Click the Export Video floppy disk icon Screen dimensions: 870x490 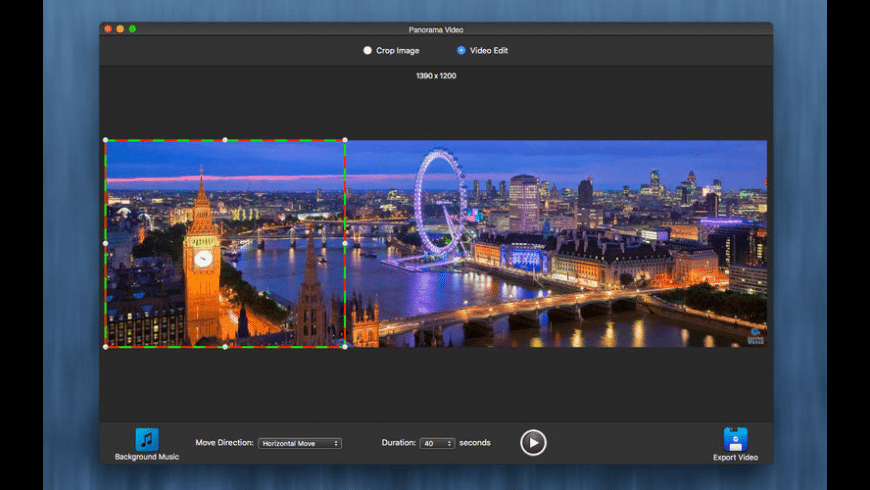pos(735,440)
